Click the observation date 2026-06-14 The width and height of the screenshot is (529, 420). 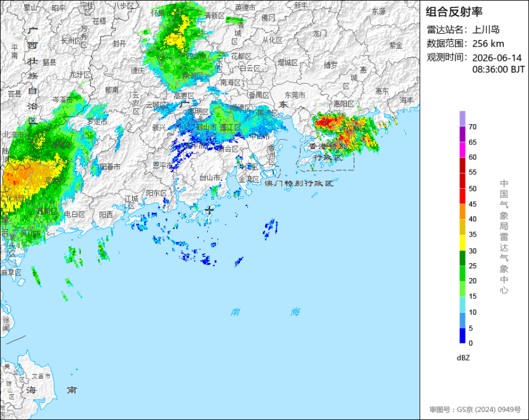[x=496, y=58]
